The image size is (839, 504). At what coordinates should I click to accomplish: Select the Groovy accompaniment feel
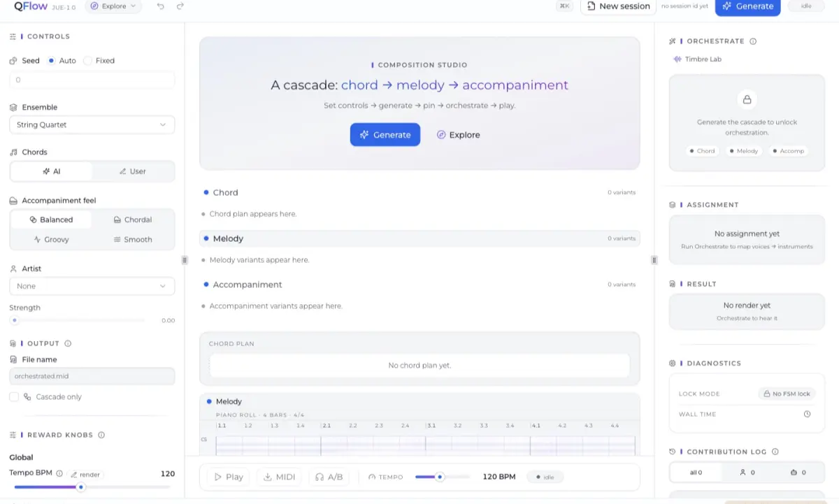pos(51,239)
